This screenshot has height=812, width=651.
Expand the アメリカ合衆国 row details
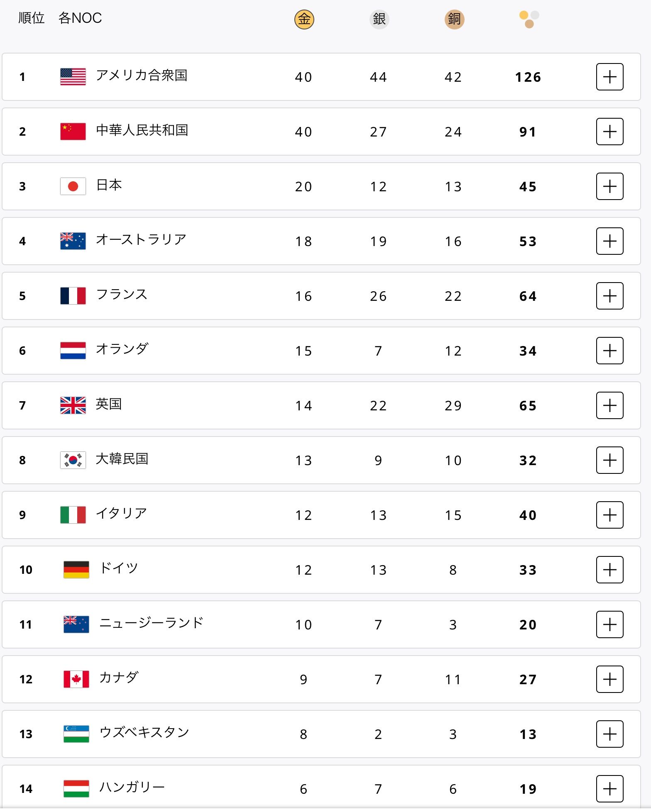point(609,77)
